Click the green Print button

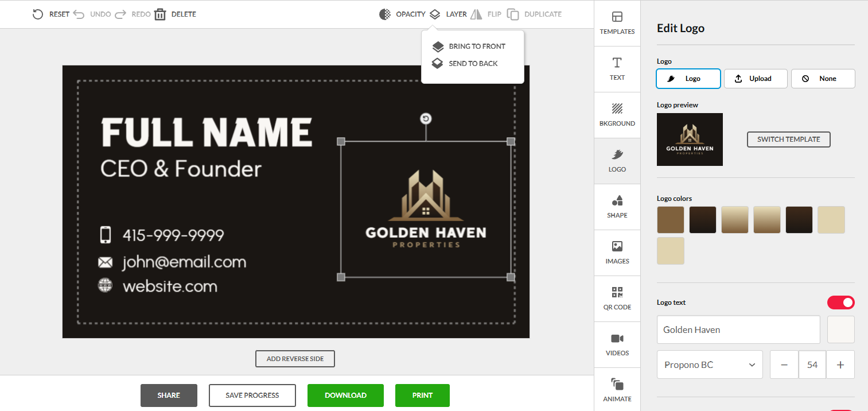point(422,396)
